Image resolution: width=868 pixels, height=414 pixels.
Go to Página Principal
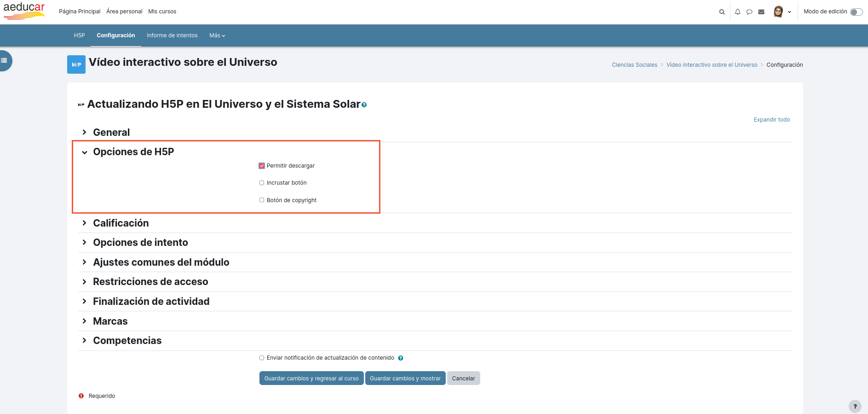tap(80, 12)
